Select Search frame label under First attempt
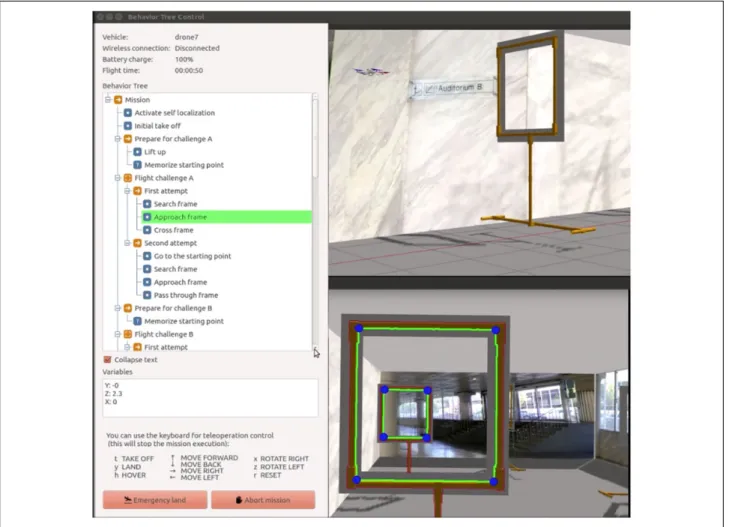The height and width of the screenshot is (527, 729). click(175, 204)
